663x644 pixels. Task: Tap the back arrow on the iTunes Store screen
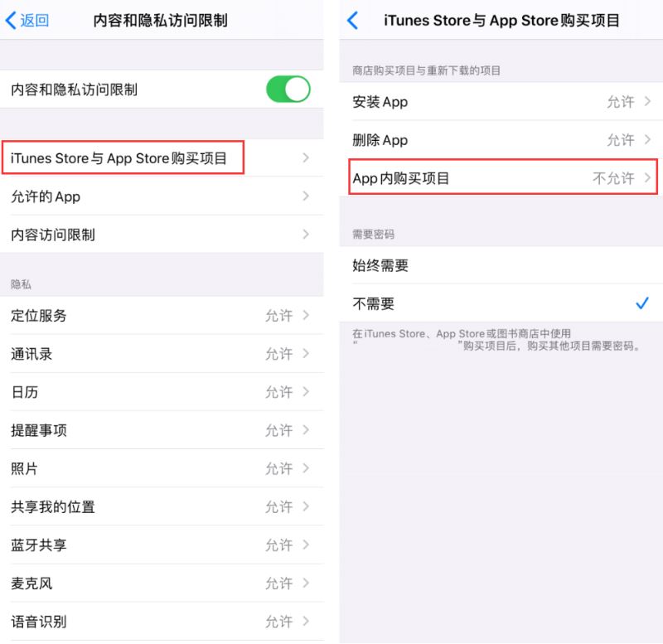352,20
